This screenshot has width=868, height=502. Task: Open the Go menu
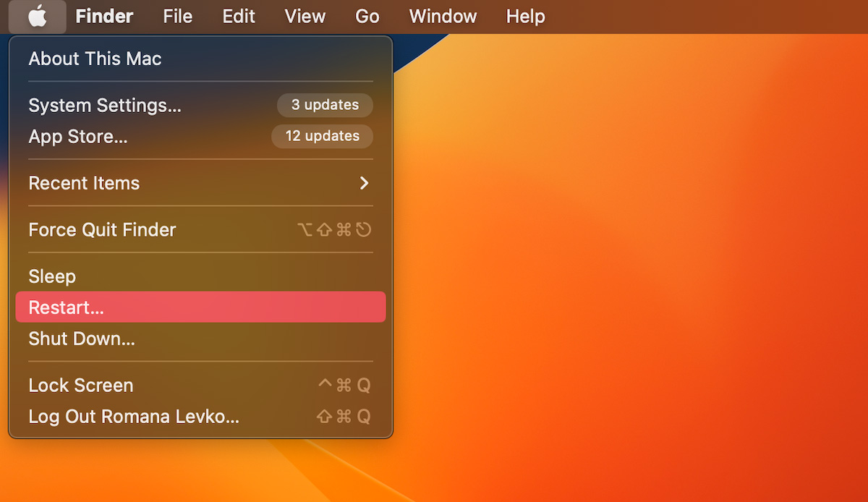point(367,17)
